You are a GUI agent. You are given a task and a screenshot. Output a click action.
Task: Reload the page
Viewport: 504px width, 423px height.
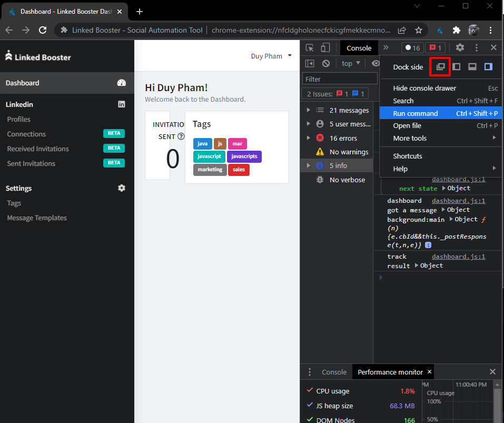pyautogui.click(x=43, y=30)
